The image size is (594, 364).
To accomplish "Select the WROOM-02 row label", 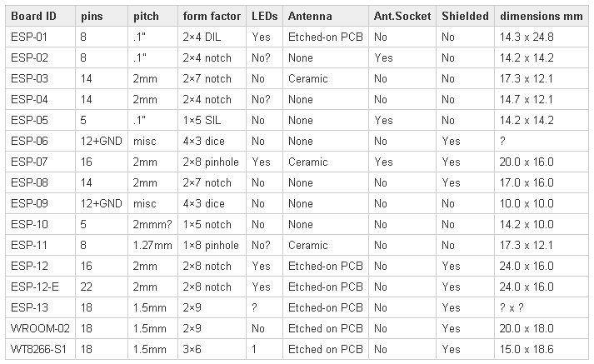I will click(x=41, y=328).
